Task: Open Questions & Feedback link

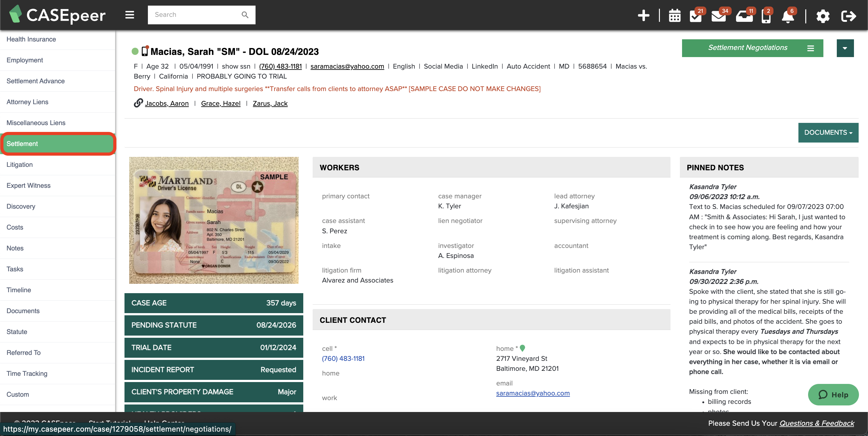Action: [817, 423]
